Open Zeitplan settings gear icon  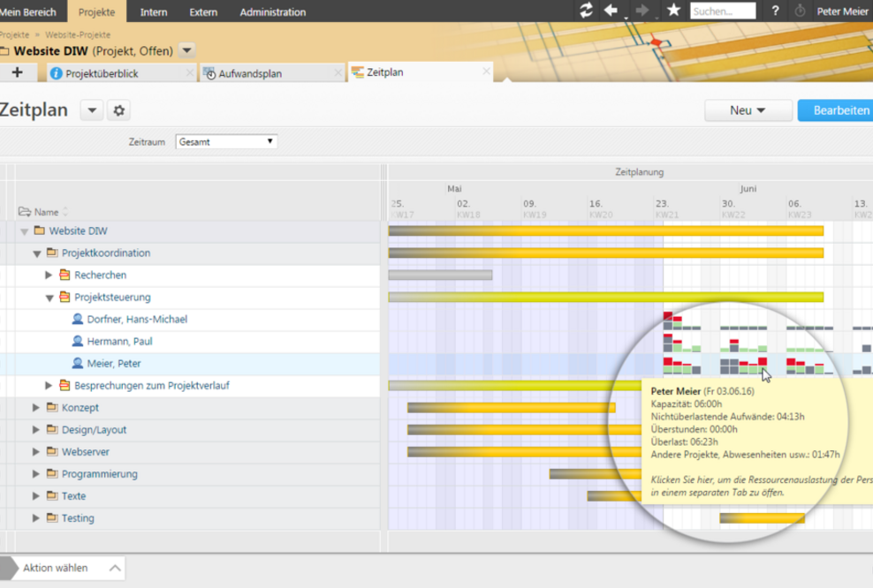pyautogui.click(x=118, y=110)
